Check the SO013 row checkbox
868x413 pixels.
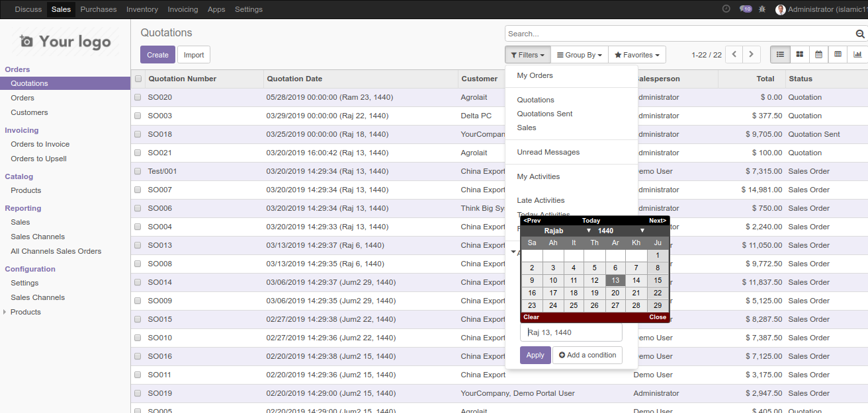(138, 245)
